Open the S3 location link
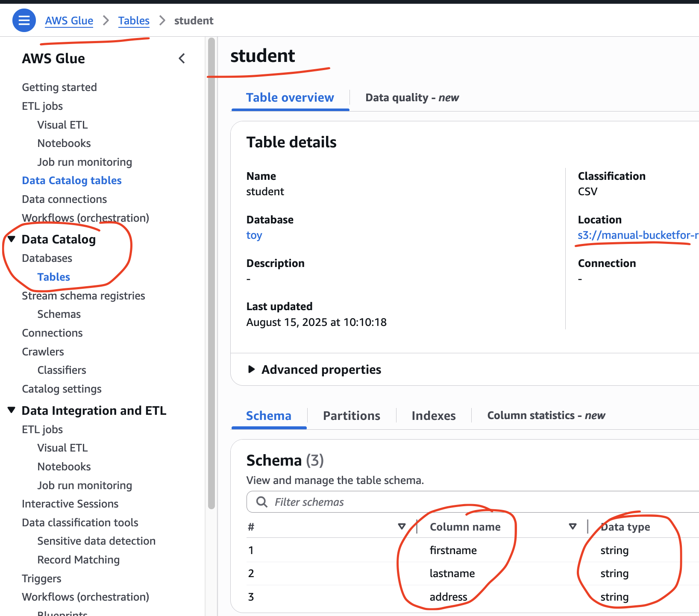Viewport: 699px width, 616px height. pyautogui.click(x=637, y=235)
